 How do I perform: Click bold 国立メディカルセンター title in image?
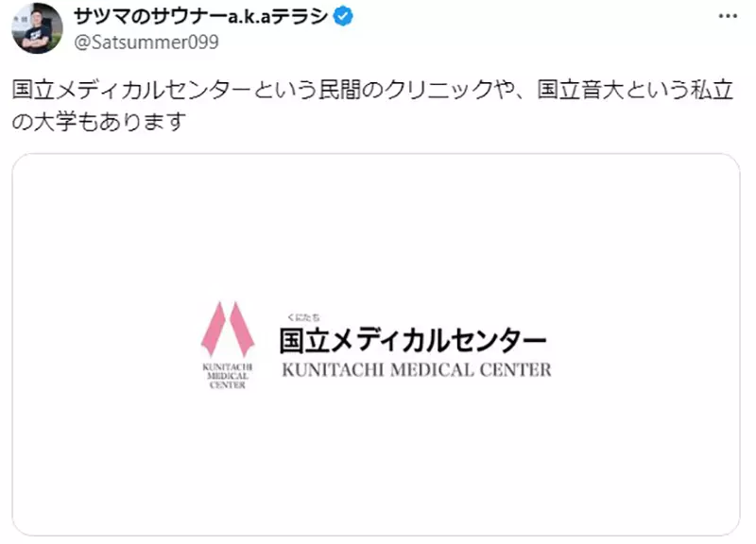pos(413,340)
